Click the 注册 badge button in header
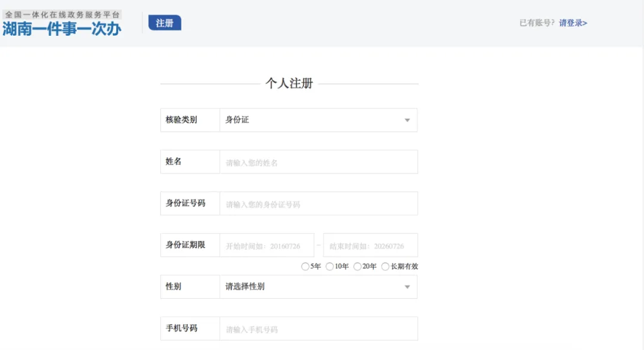The height and width of the screenshot is (350, 644). pyautogui.click(x=165, y=23)
